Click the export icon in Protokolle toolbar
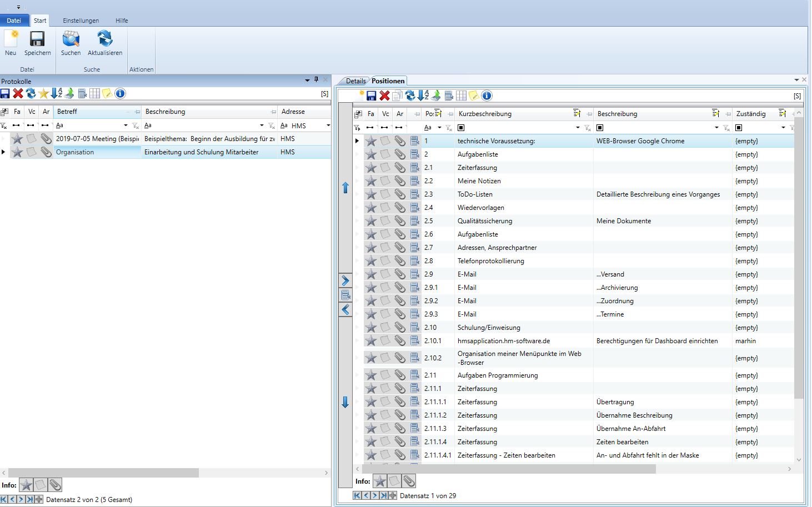The width and height of the screenshot is (812, 507). [69, 93]
